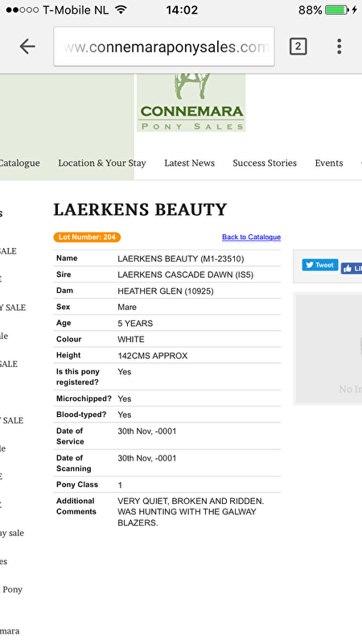362x644 pixels.
Task: Open the tab switcher showing 2 tabs
Action: pyautogui.click(x=298, y=47)
